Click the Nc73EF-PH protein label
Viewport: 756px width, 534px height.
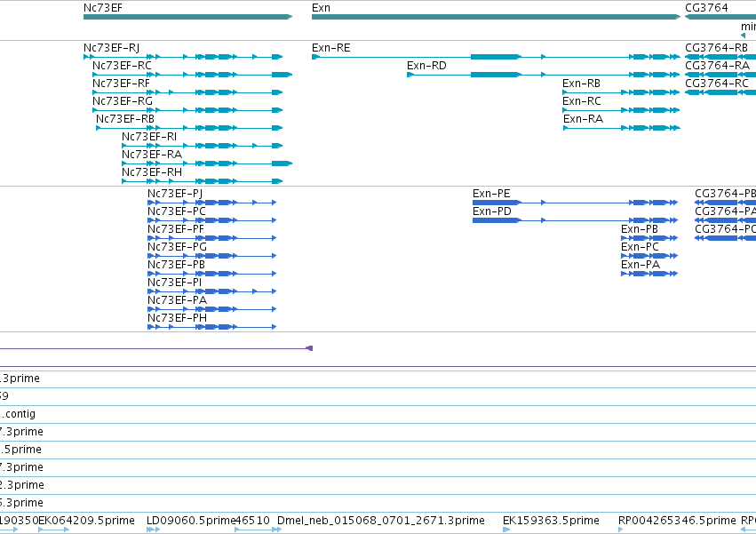click(x=177, y=318)
